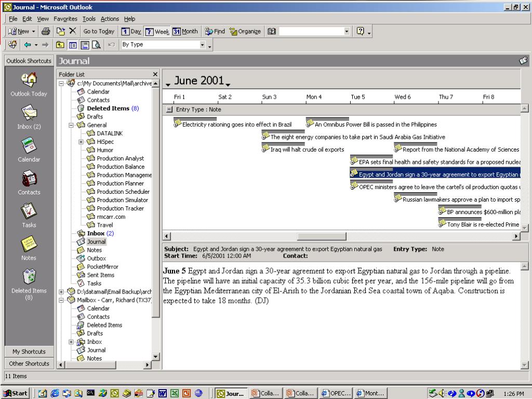
Task: Click the Organize button
Action: tap(245, 32)
